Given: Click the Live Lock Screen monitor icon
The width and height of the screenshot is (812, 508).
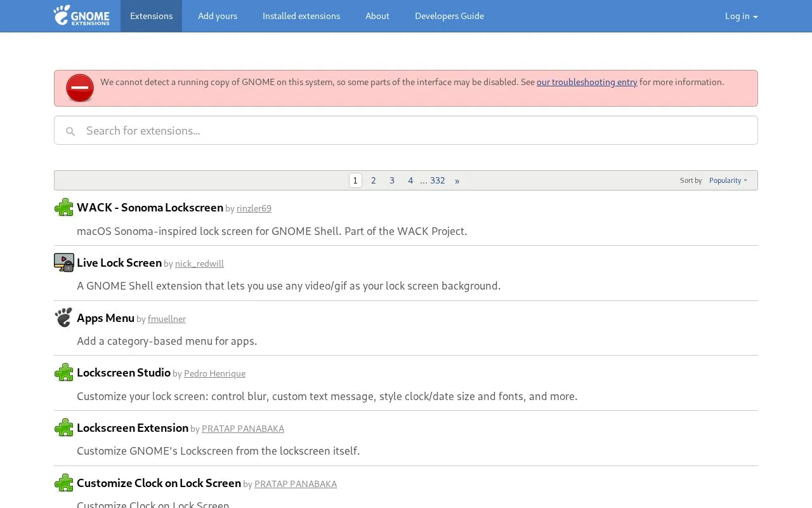Looking at the screenshot, I should [x=64, y=262].
